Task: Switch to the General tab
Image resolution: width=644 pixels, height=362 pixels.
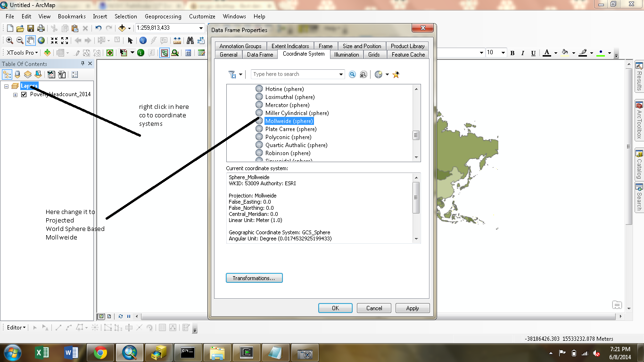Action: point(229,55)
